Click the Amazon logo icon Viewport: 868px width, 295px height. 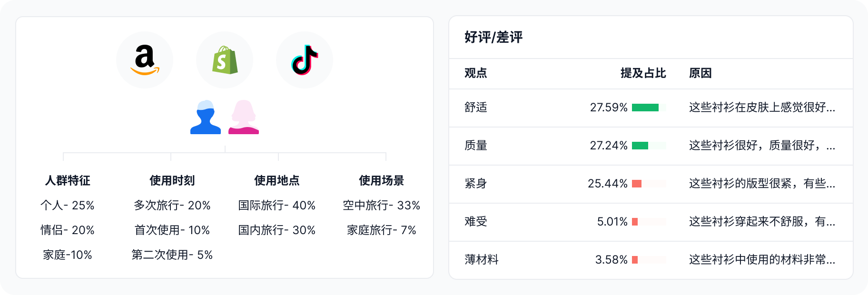click(145, 60)
